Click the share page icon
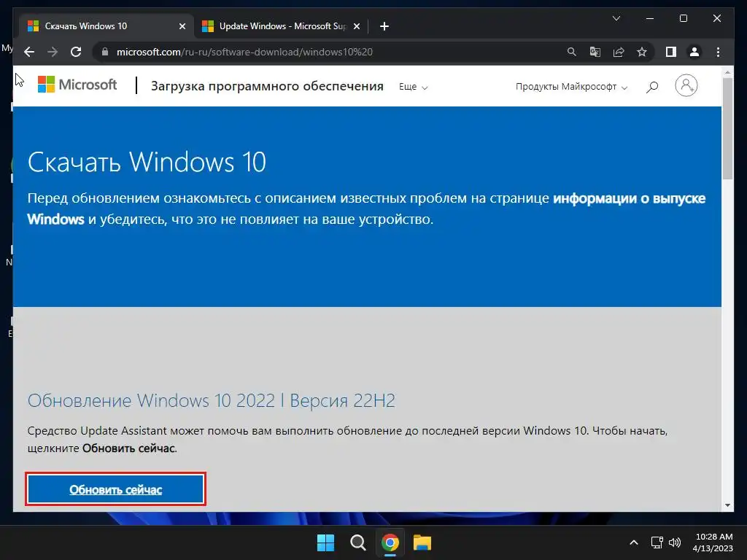This screenshot has width=747, height=560. point(619,52)
